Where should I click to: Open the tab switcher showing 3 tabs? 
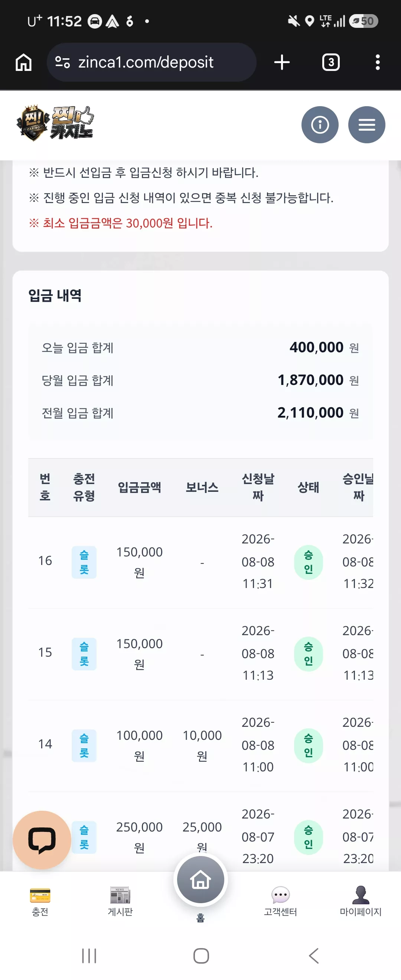(x=330, y=62)
